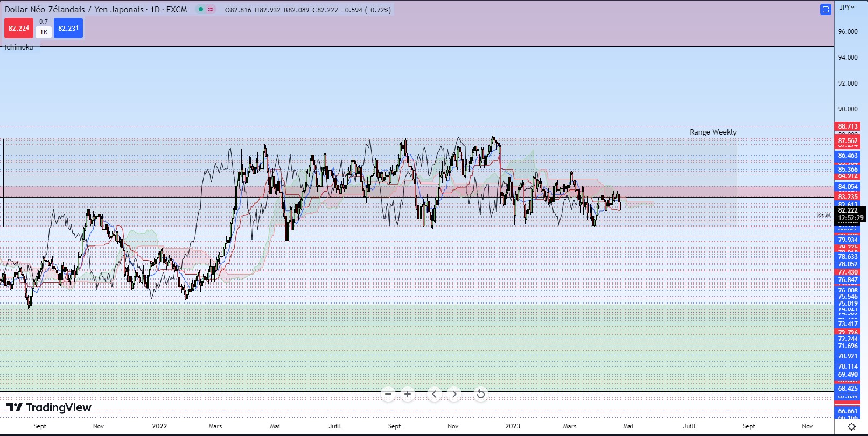Image resolution: width=868 pixels, height=436 pixels.
Task: Open the 1K order quantity selector
Action: [x=44, y=32]
